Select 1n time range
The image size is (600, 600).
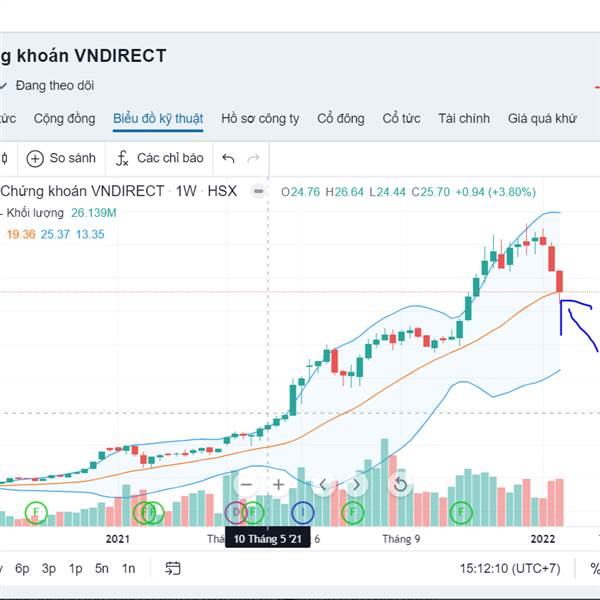click(x=129, y=569)
